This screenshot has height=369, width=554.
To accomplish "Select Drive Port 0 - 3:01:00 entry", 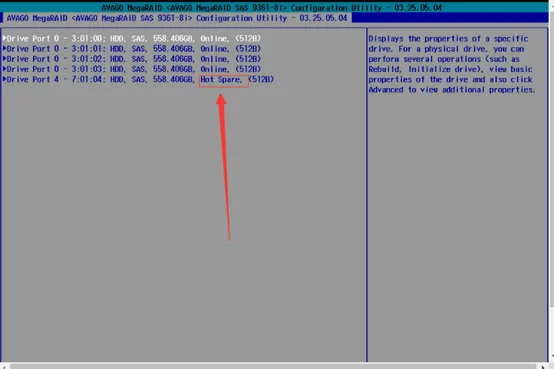I will [x=132, y=38].
